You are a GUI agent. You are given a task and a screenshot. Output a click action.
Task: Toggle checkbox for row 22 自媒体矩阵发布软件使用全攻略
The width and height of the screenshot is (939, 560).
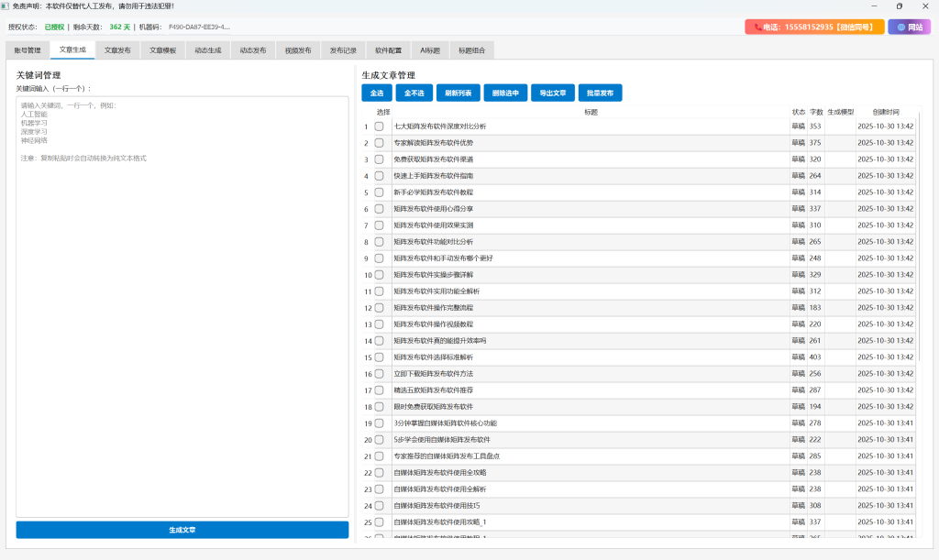pyautogui.click(x=379, y=473)
